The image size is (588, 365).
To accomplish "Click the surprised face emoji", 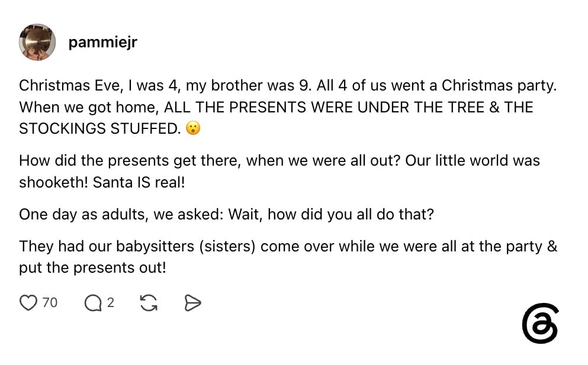I will 193,128.
